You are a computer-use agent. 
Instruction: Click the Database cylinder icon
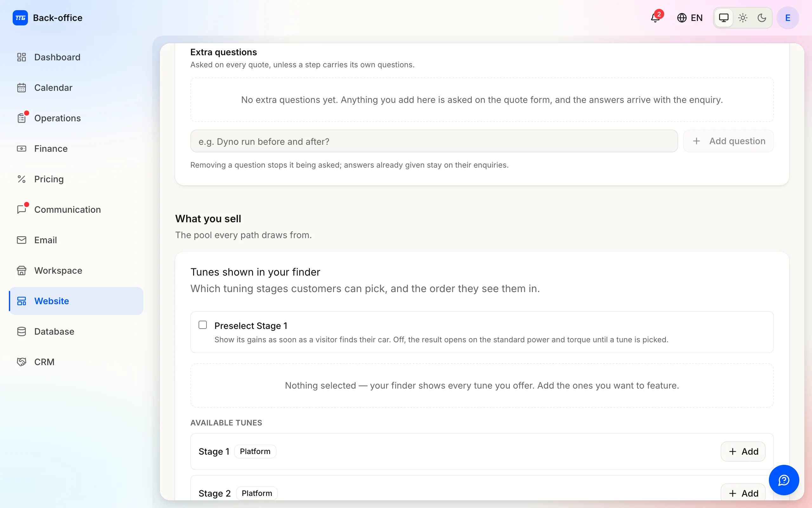tap(22, 331)
